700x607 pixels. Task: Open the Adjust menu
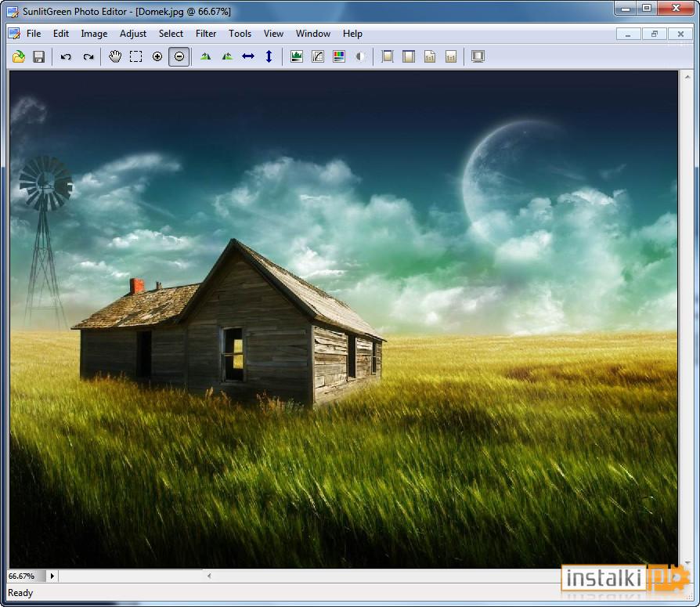[x=133, y=34]
